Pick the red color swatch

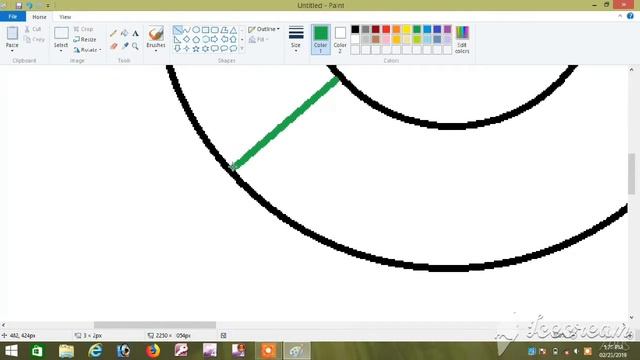tap(386, 29)
